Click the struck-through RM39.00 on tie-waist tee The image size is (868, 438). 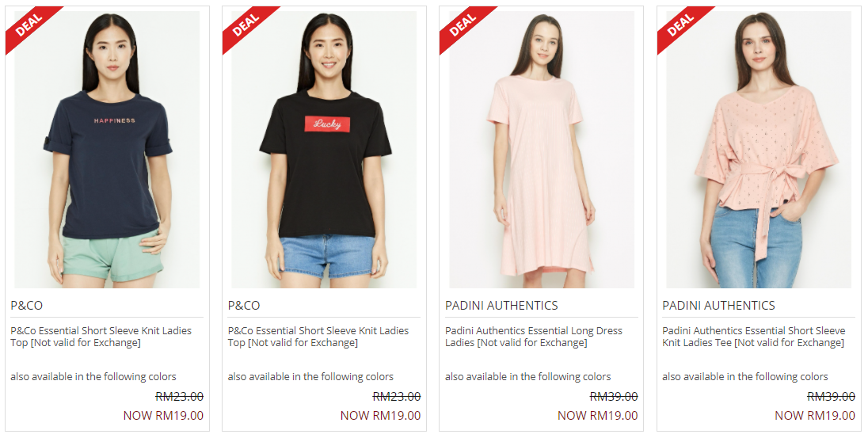click(831, 397)
